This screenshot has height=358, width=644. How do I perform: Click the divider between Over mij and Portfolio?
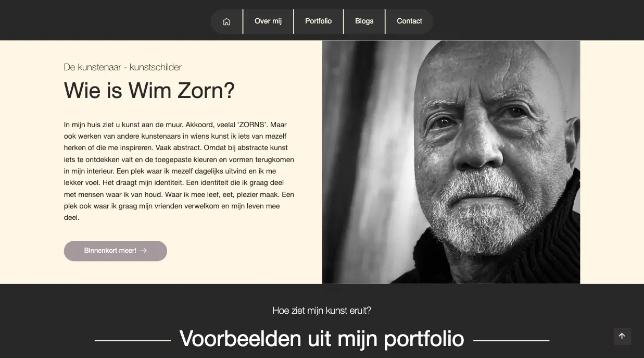coord(294,21)
